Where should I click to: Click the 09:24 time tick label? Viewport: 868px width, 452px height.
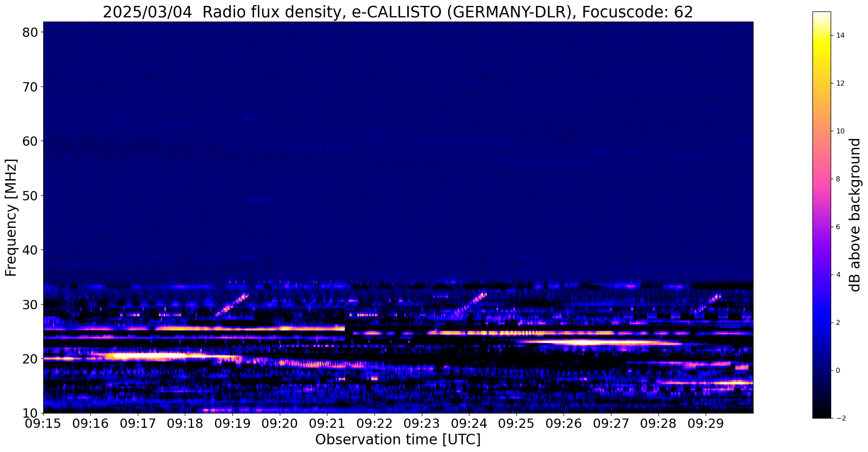(x=469, y=424)
